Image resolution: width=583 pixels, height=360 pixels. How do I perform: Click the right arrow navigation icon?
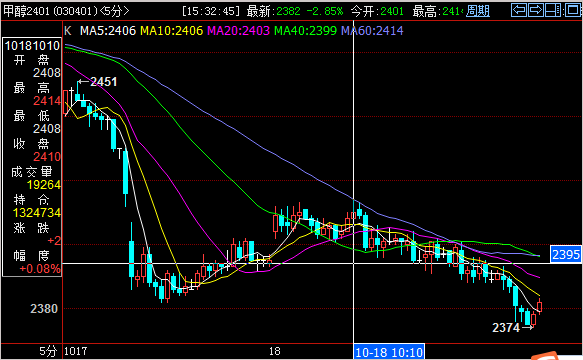click(535, 10)
